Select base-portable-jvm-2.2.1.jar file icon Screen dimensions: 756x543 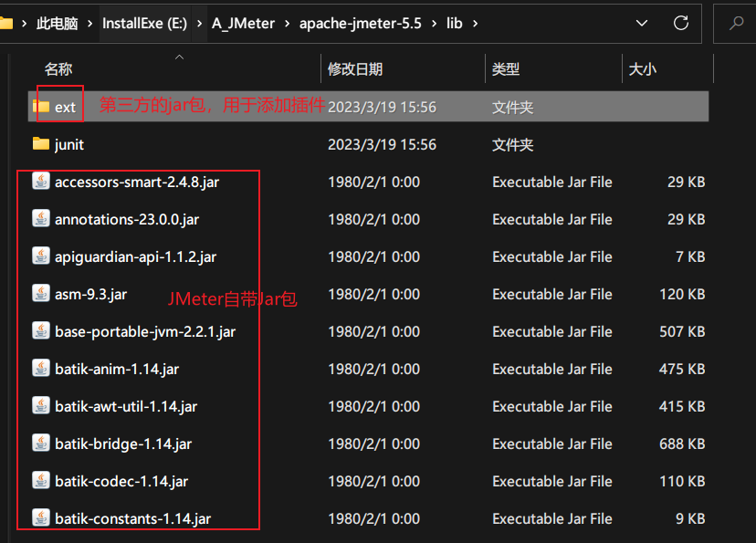click(41, 331)
